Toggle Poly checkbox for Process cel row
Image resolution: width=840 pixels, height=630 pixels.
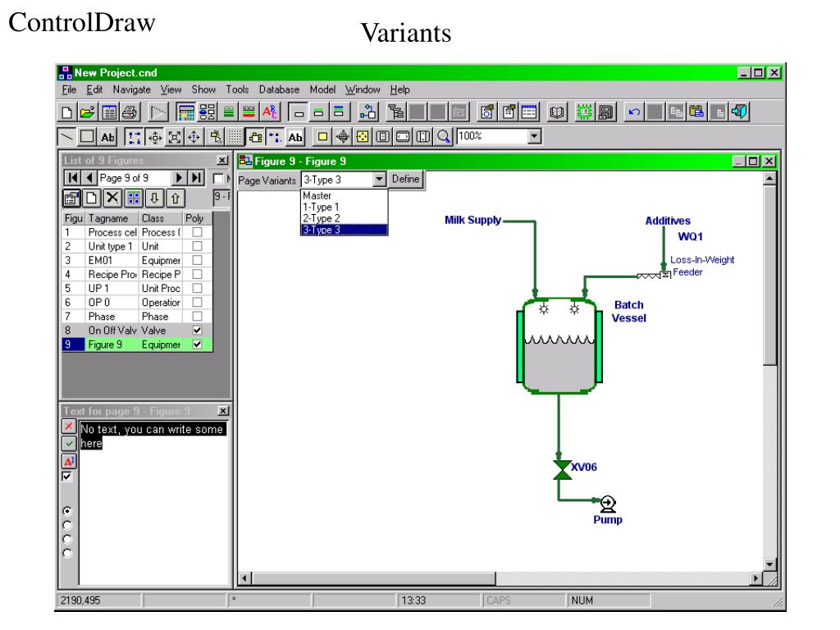pyautogui.click(x=197, y=232)
